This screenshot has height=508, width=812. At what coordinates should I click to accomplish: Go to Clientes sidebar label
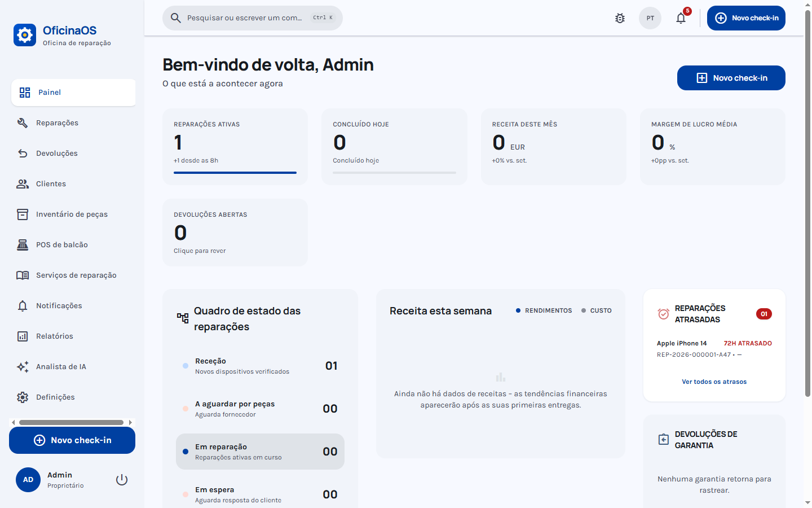pos(51,184)
